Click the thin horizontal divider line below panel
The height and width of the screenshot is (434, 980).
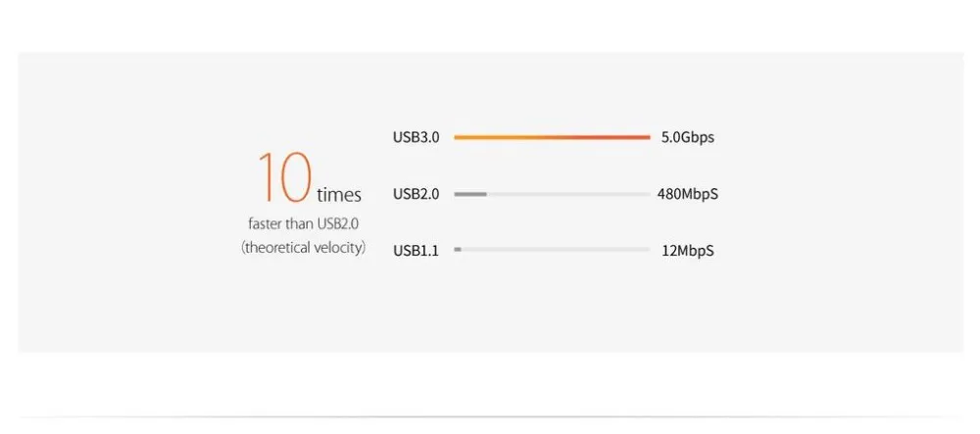[490, 416]
